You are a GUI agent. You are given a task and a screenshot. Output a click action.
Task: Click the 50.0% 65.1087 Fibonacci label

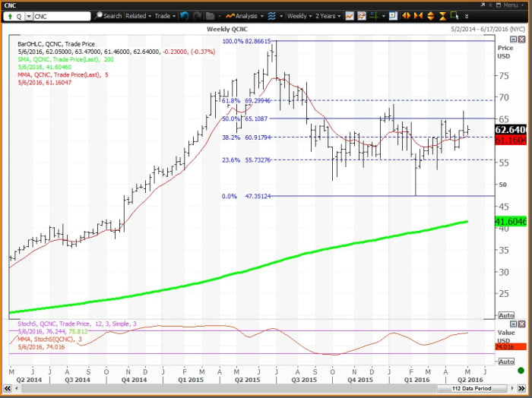pyautogui.click(x=245, y=118)
